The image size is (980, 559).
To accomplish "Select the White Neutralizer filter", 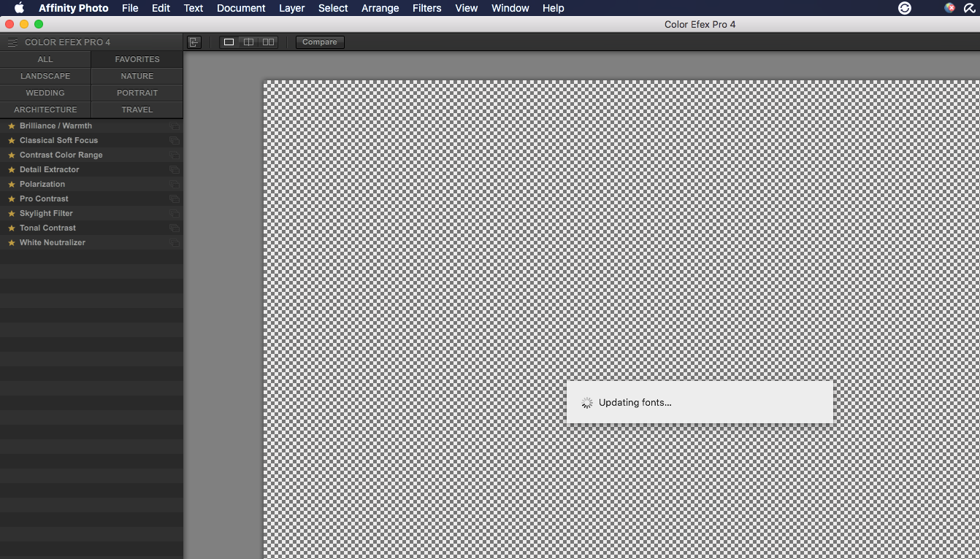I will (91, 242).
